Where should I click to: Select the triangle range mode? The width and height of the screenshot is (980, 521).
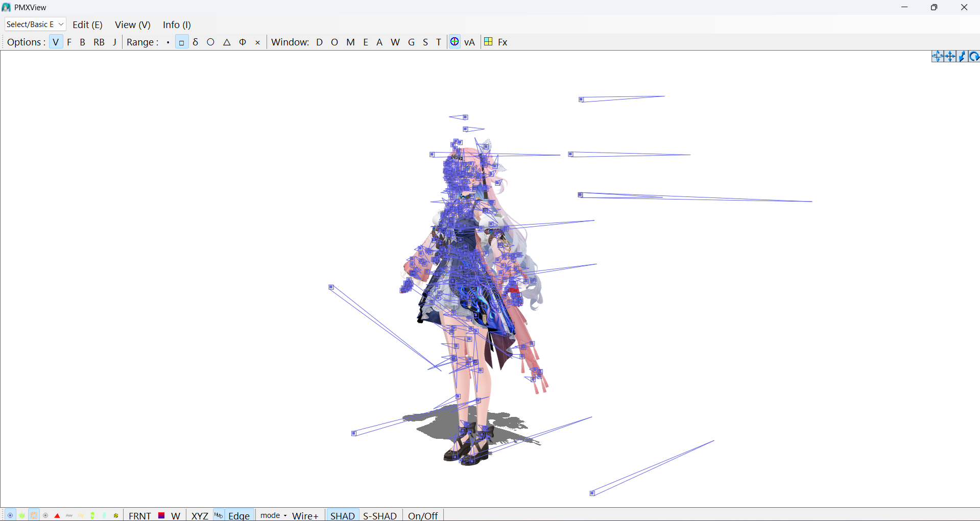pyautogui.click(x=227, y=42)
